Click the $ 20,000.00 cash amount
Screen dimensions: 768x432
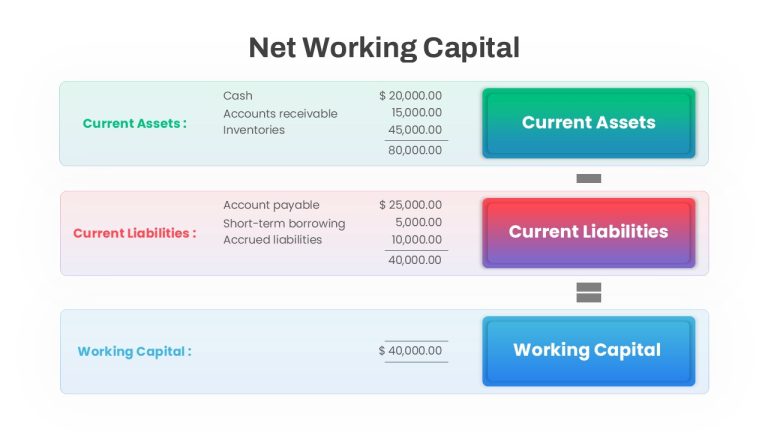click(x=410, y=96)
